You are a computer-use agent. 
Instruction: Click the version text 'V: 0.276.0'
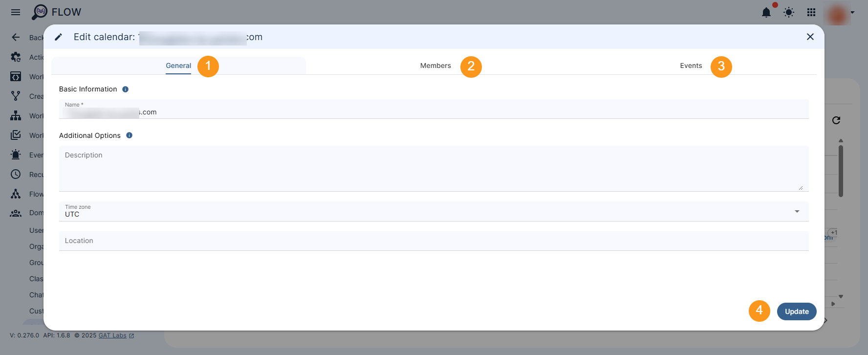click(x=24, y=335)
